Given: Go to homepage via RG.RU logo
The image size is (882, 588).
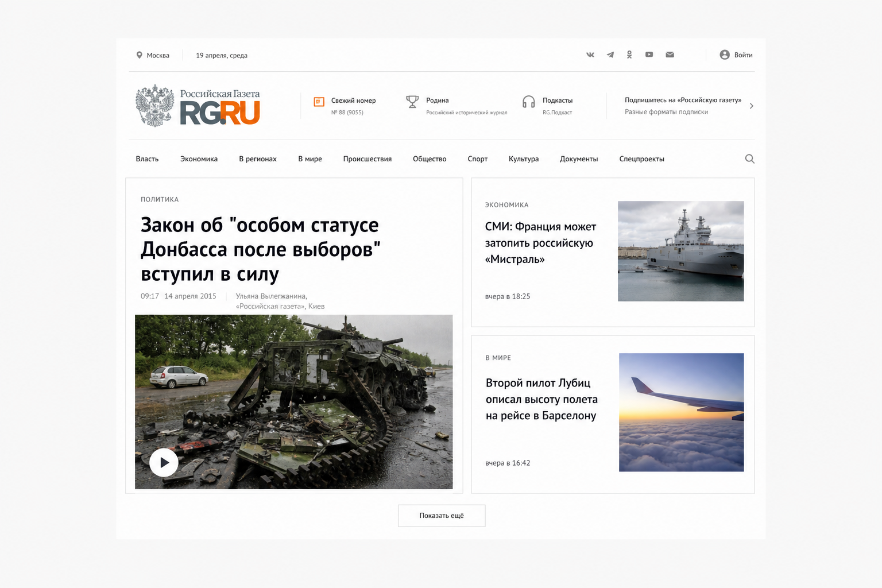Looking at the screenshot, I should pyautogui.click(x=220, y=112).
